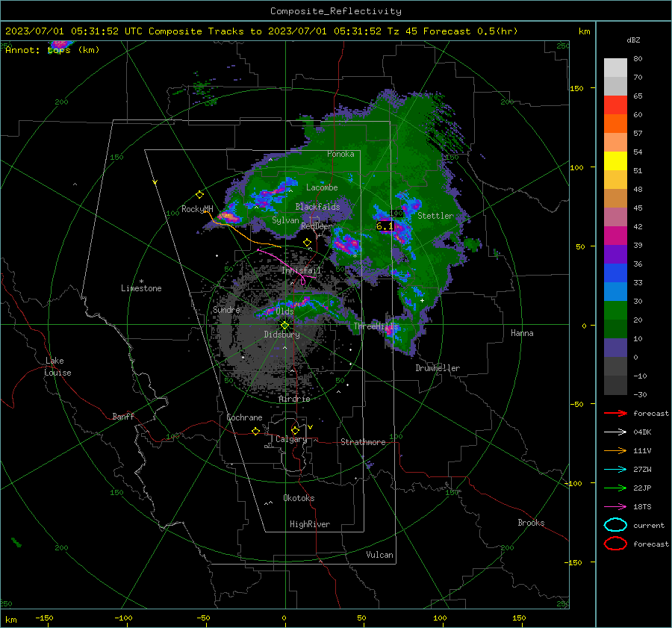Click the red forecast arrow legend icon
The image size is (672, 628).
(x=615, y=413)
